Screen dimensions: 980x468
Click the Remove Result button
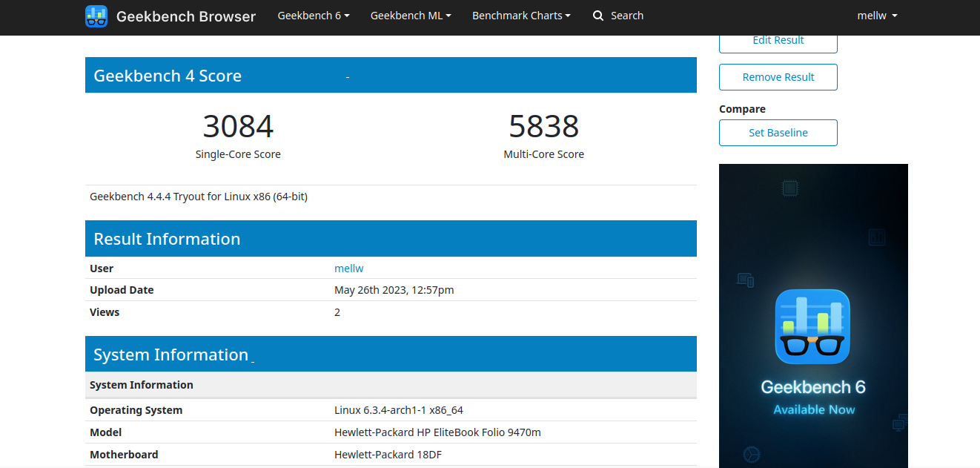tap(778, 77)
